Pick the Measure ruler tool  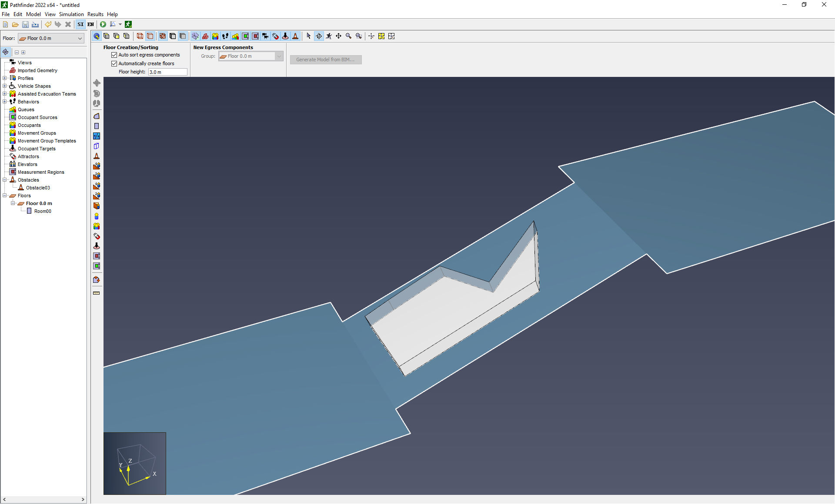point(97,293)
